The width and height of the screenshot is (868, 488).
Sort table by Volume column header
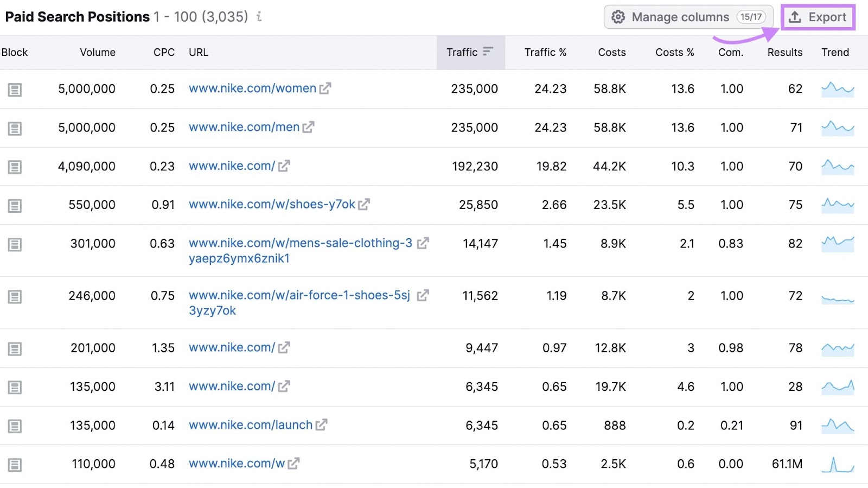coord(98,52)
